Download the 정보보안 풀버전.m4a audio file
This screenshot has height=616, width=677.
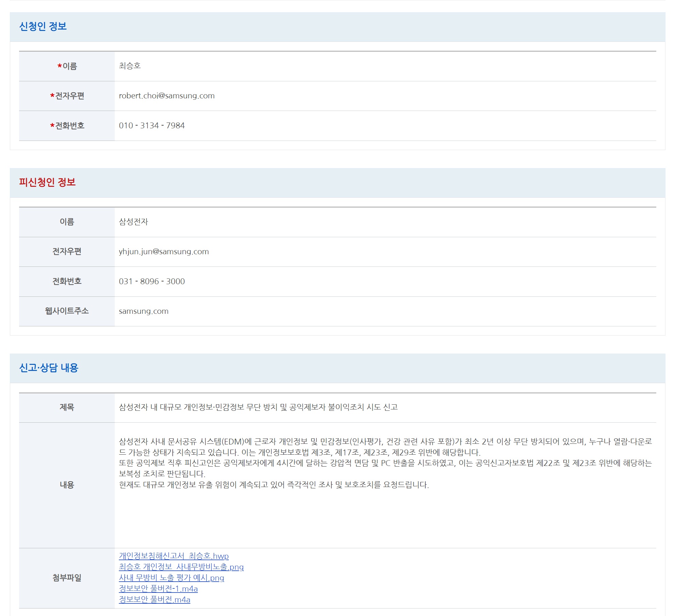pyautogui.click(x=154, y=599)
